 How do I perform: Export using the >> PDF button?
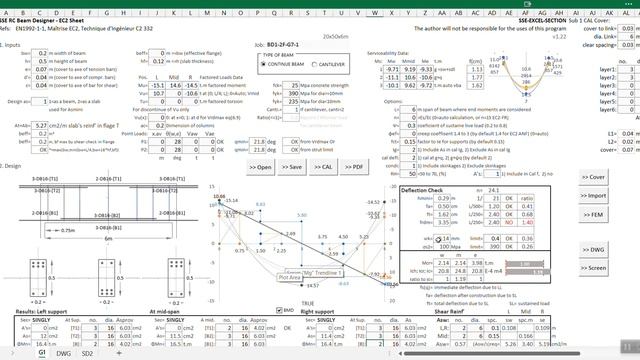point(354,167)
